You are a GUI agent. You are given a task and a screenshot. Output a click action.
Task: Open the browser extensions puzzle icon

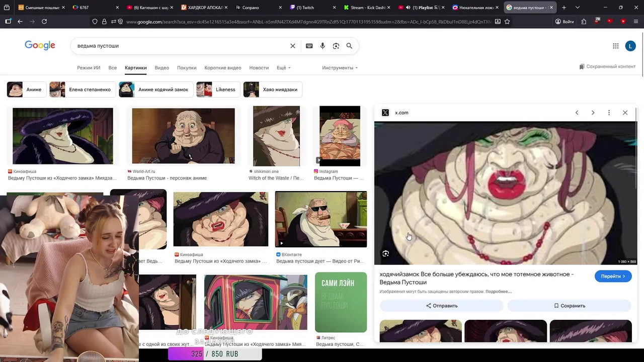click(x=584, y=22)
